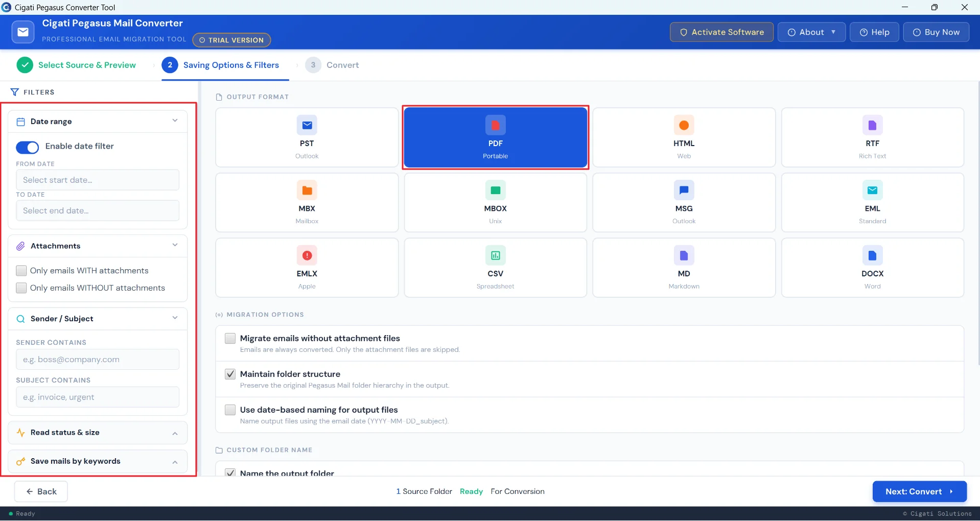
Task: Expand the Save mails by keywords section
Action: (98, 462)
